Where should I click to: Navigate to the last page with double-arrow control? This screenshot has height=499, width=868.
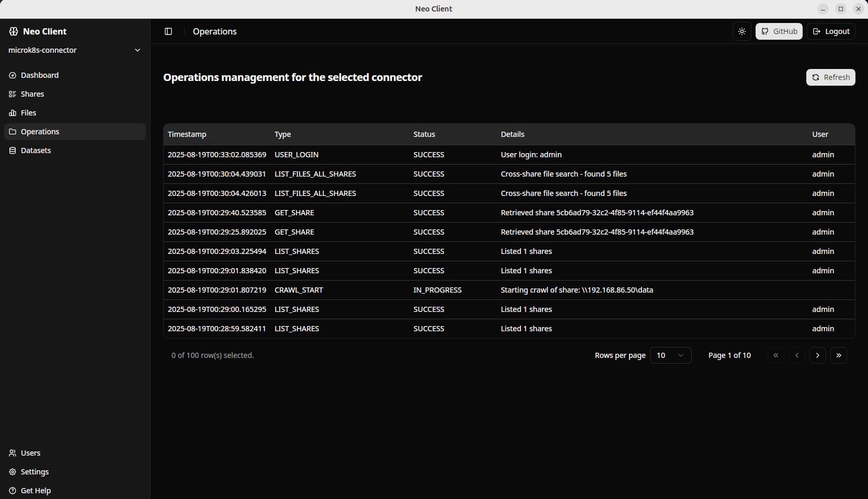coord(839,355)
